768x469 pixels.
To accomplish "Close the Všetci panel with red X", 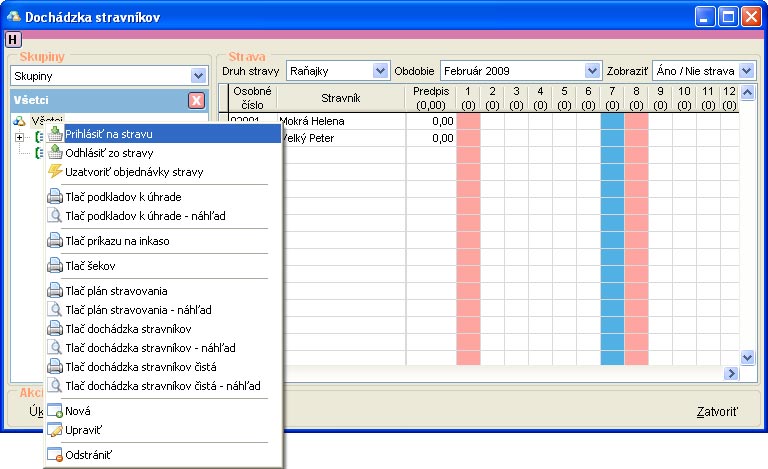I will coord(196,100).
